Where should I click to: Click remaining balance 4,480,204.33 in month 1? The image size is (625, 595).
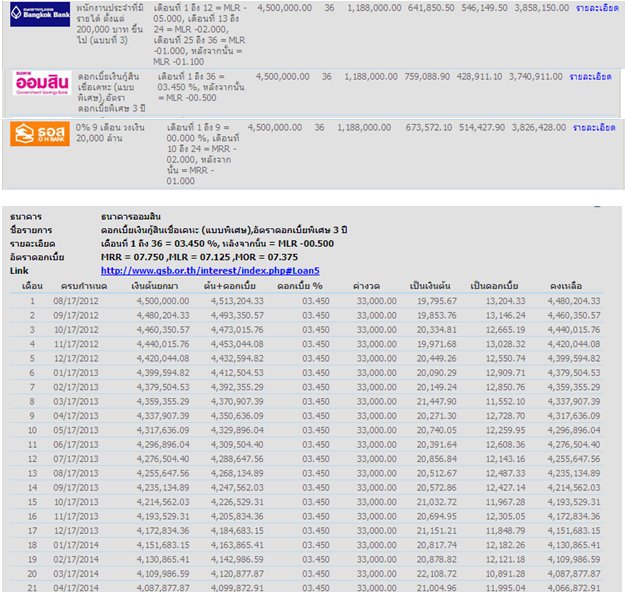click(574, 301)
